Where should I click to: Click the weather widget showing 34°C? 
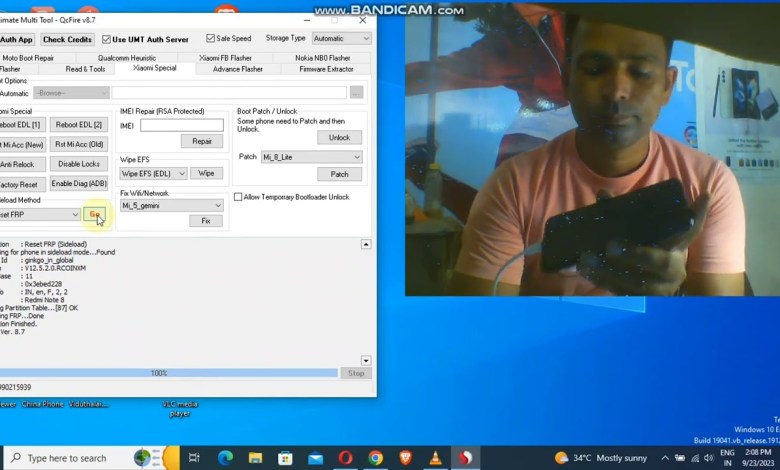(x=601, y=458)
